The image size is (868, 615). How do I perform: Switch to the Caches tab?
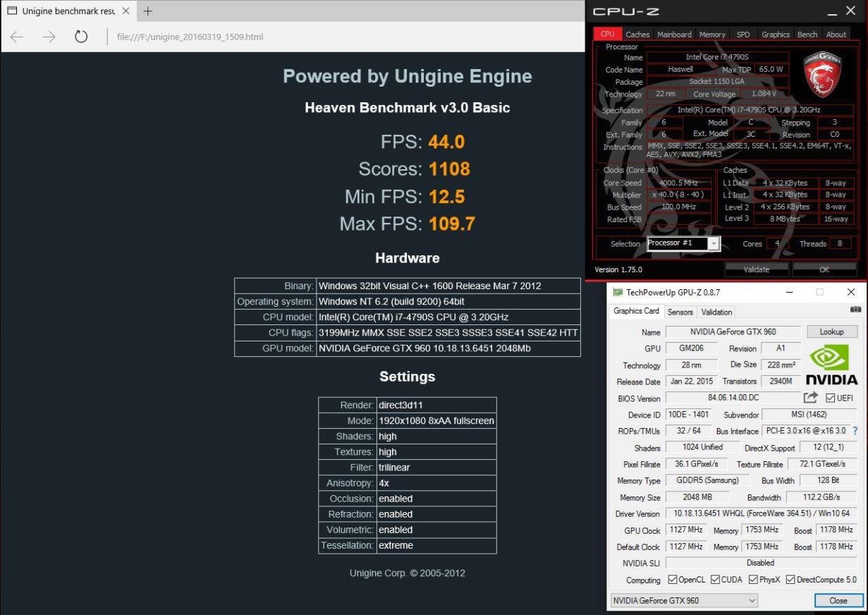click(x=638, y=34)
